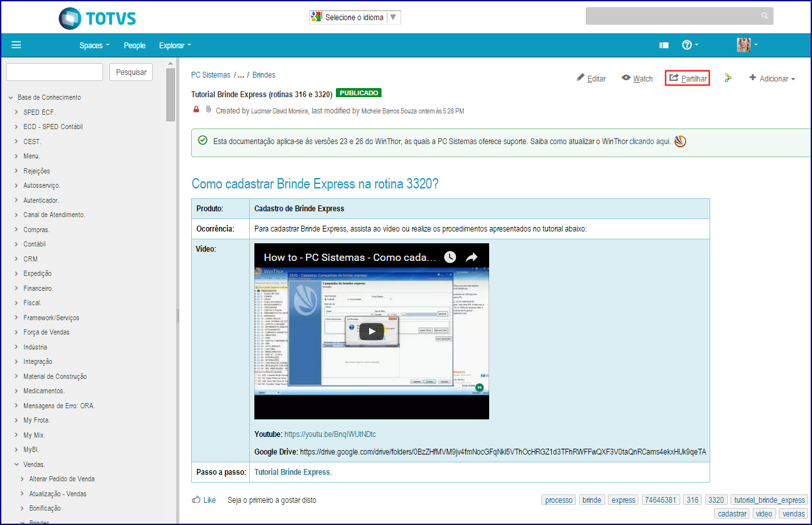
Task: Click the '3320' label tag
Action: [x=716, y=500]
